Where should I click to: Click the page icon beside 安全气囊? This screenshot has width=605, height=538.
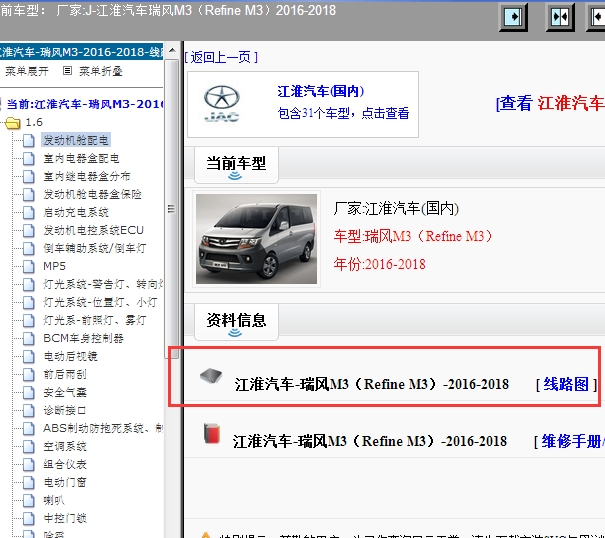(29, 393)
